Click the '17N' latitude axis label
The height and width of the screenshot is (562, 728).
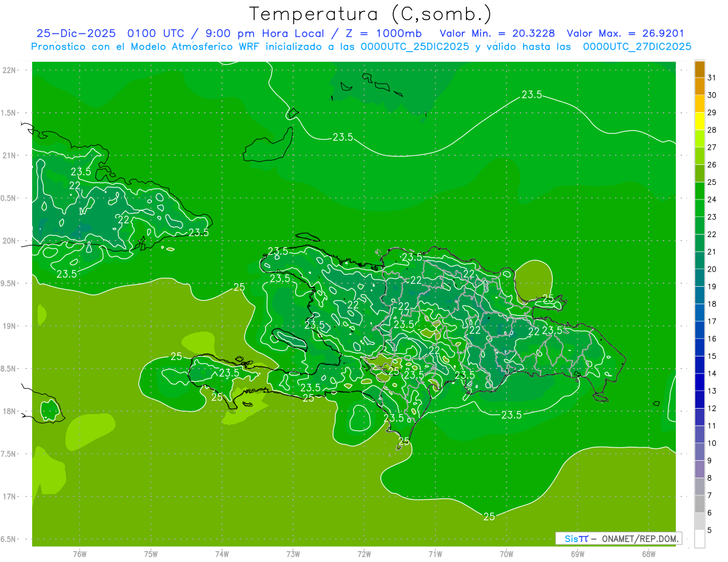coord(10,497)
